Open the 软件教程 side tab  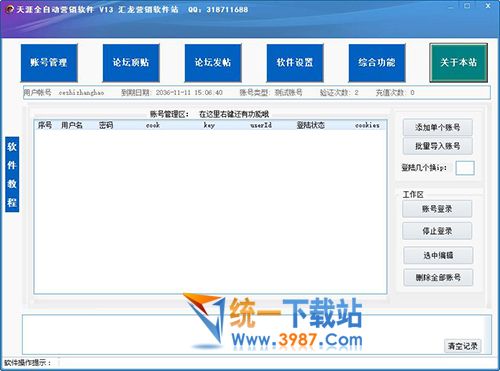tap(12, 174)
